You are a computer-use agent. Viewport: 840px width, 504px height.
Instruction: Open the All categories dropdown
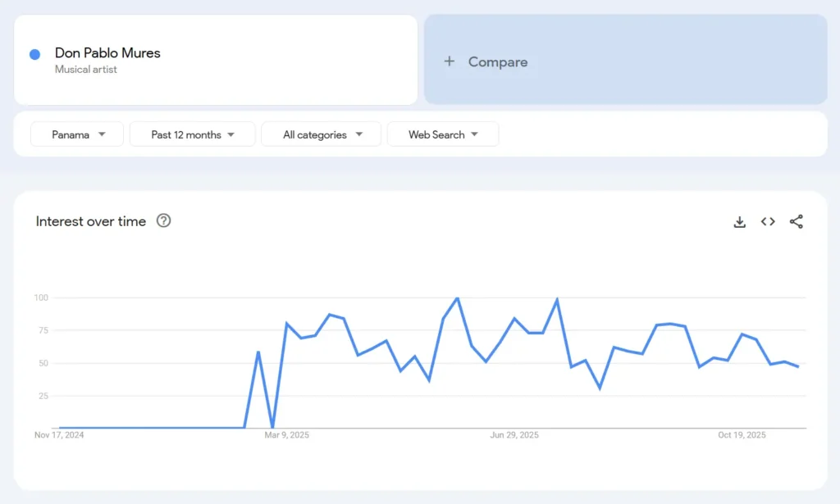pyautogui.click(x=321, y=134)
